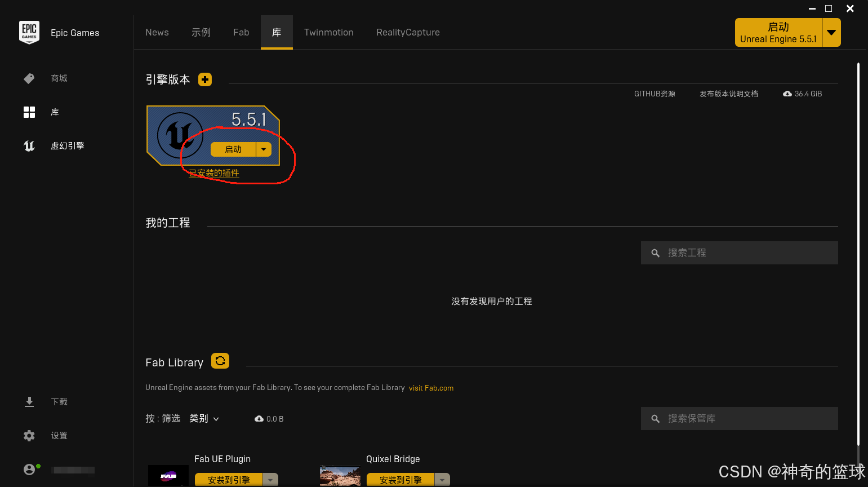Click the Fab Library section heading
Screen dimensions: 868x487
pyautogui.click(x=175, y=362)
